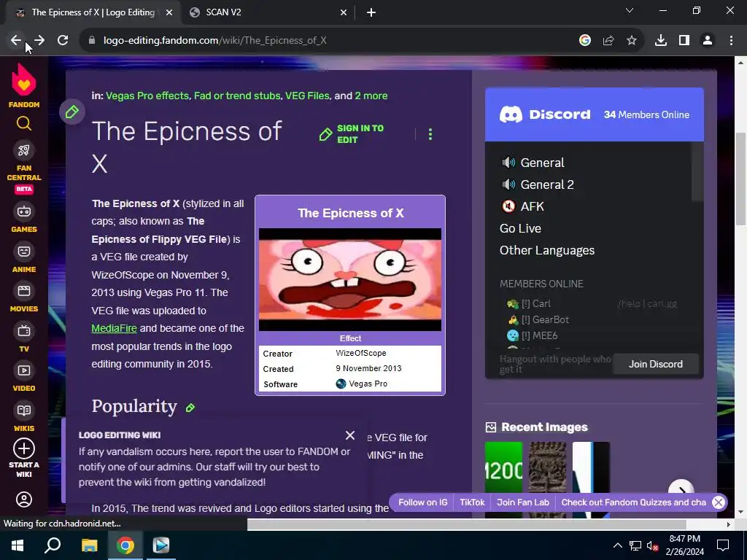Click the floating pencil edit icon
The width and height of the screenshot is (747, 560).
(x=72, y=112)
